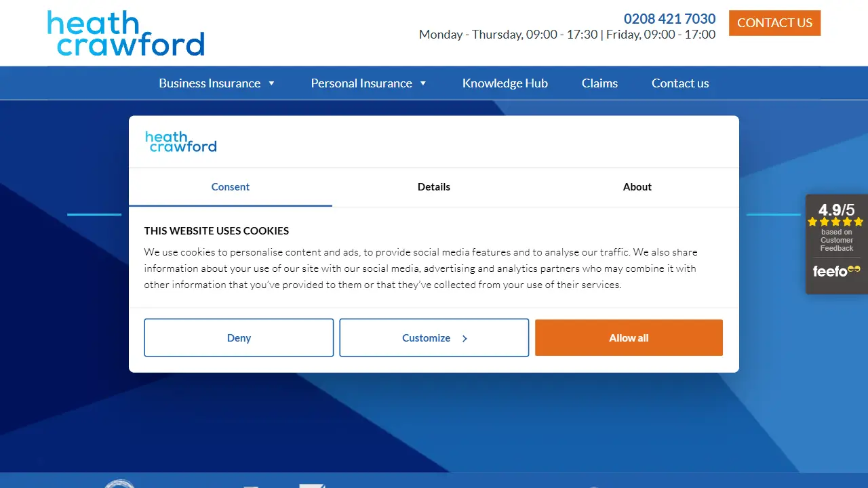Image resolution: width=868 pixels, height=488 pixels.
Task: Click the Feefo logo text
Action: [x=836, y=271]
